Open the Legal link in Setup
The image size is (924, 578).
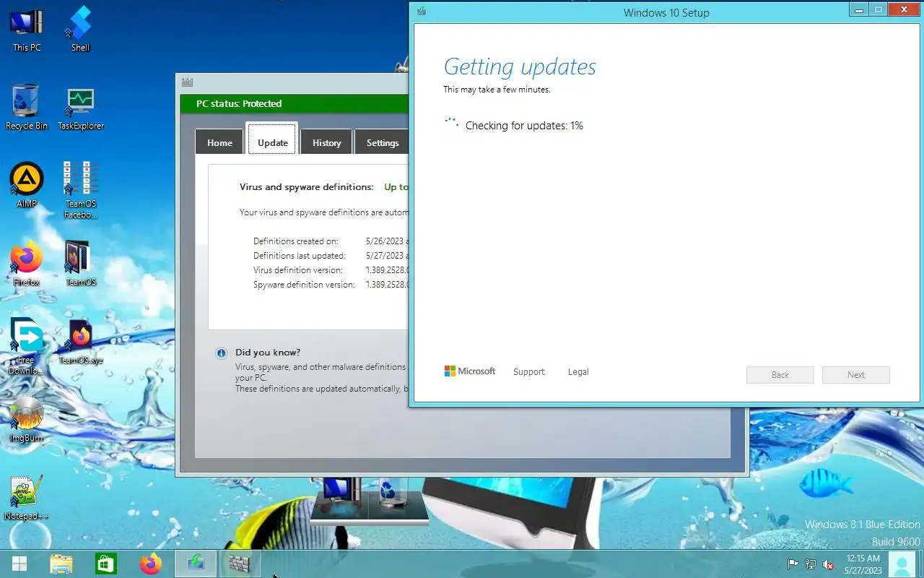pos(578,371)
